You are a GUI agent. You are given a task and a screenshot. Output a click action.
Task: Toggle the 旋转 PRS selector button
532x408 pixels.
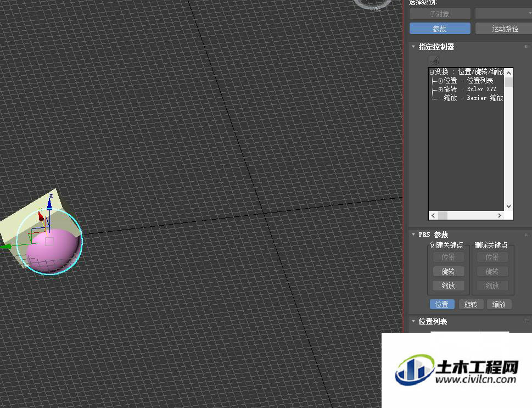pyautogui.click(x=471, y=304)
